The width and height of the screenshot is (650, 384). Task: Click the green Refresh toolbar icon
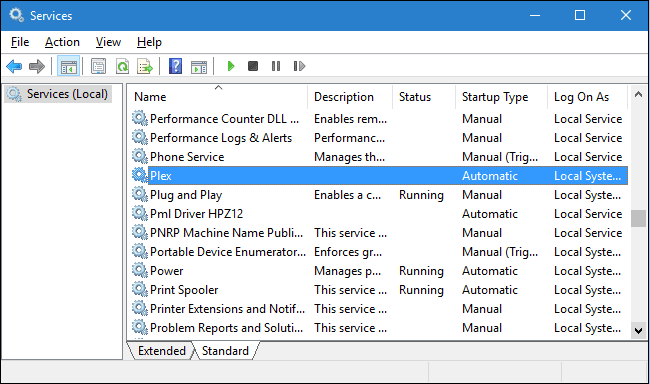click(x=122, y=66)
